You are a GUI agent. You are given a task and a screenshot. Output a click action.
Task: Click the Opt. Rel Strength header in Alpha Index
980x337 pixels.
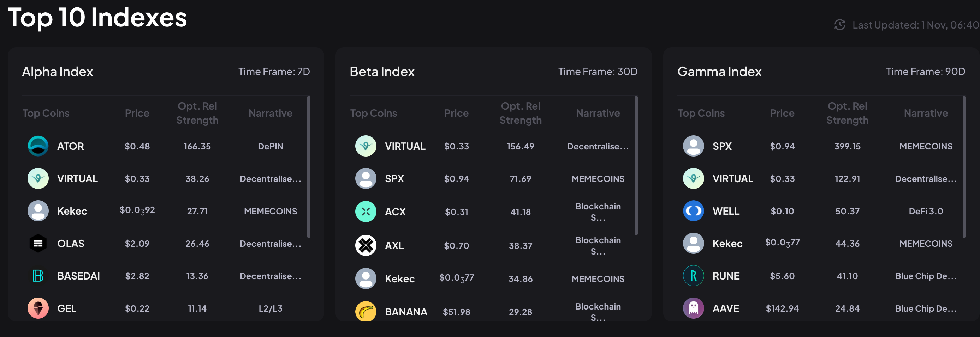pos(197,113)
